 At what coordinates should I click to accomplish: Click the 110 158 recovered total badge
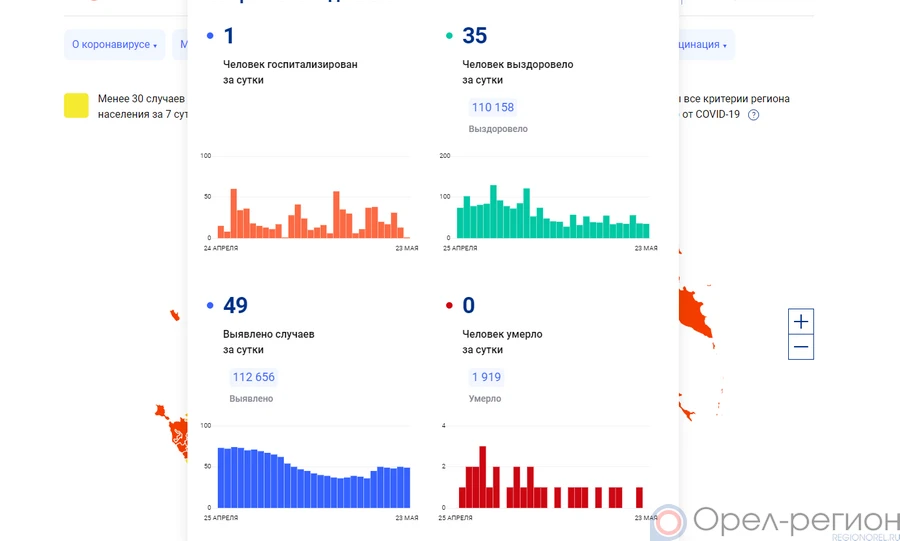click(492, 108)
